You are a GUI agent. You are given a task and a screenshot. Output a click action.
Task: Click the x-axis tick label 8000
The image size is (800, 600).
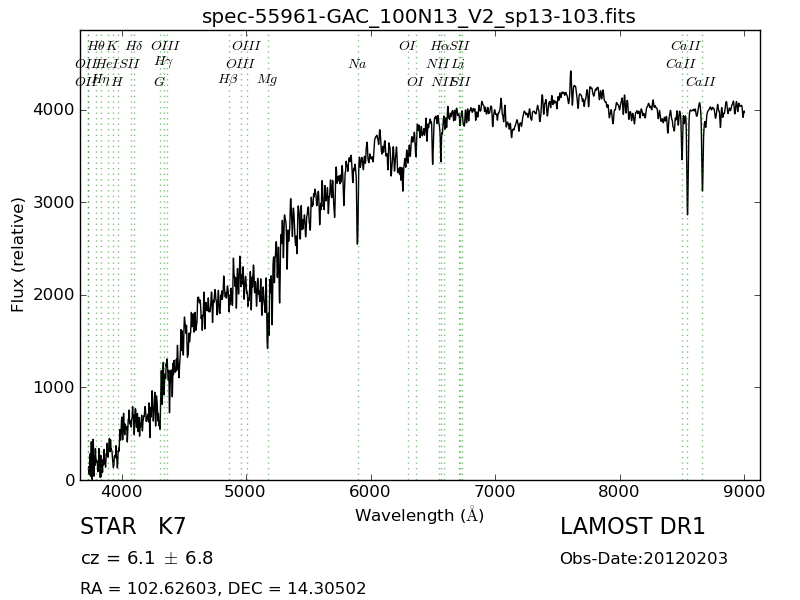(620, 492)
